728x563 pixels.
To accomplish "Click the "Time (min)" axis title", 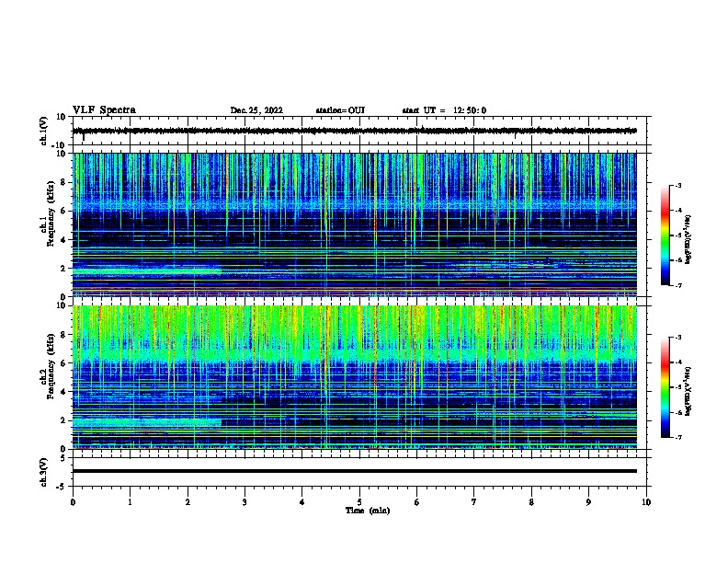I will pos(368,511).
